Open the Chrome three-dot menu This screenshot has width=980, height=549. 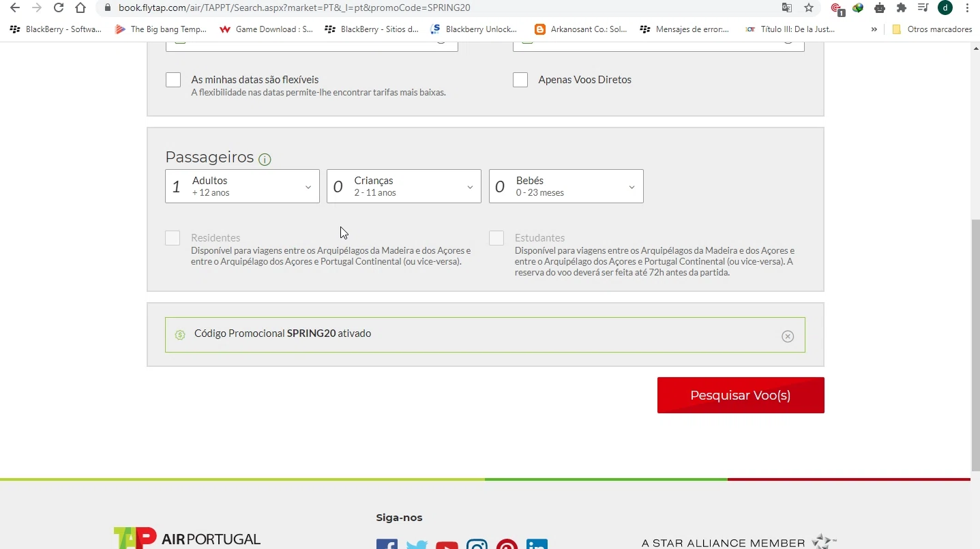[968, 8]
